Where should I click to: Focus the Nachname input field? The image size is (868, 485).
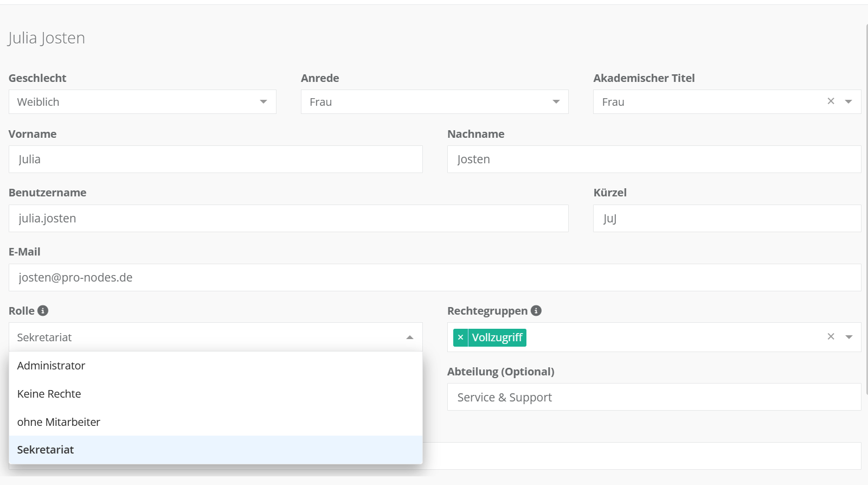point(653,159)
